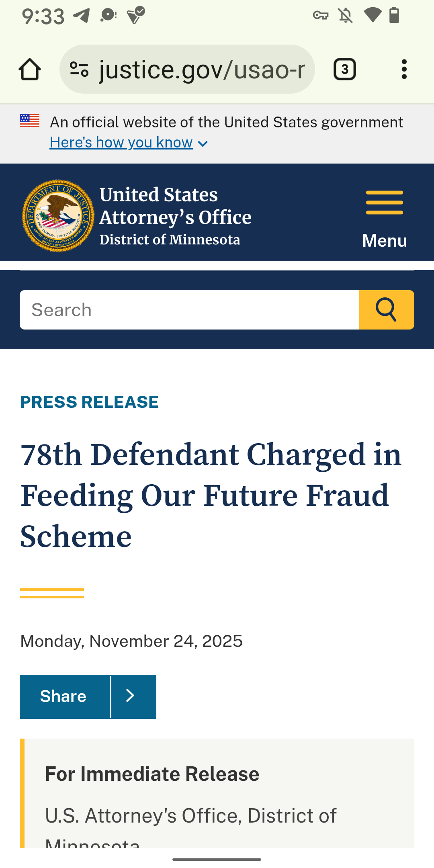Tap the PRESS RELEASE category label
Screen dimensions: 434x868
(89, 402)
